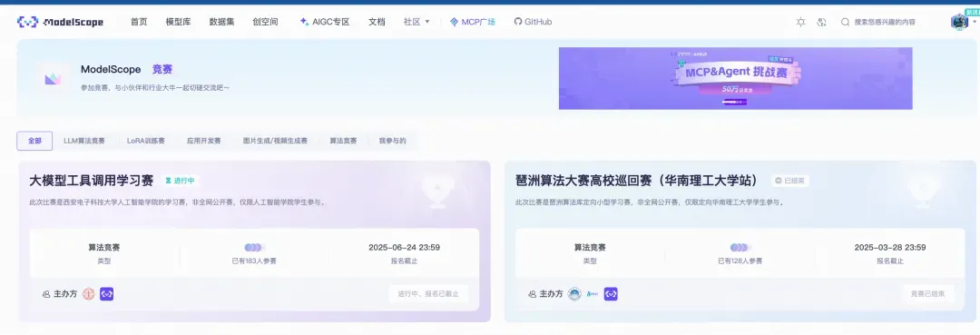Select the LoRA训练赛 filter tab
The image size is (980, 335).
pyautogui.click(x=146, y=141)
